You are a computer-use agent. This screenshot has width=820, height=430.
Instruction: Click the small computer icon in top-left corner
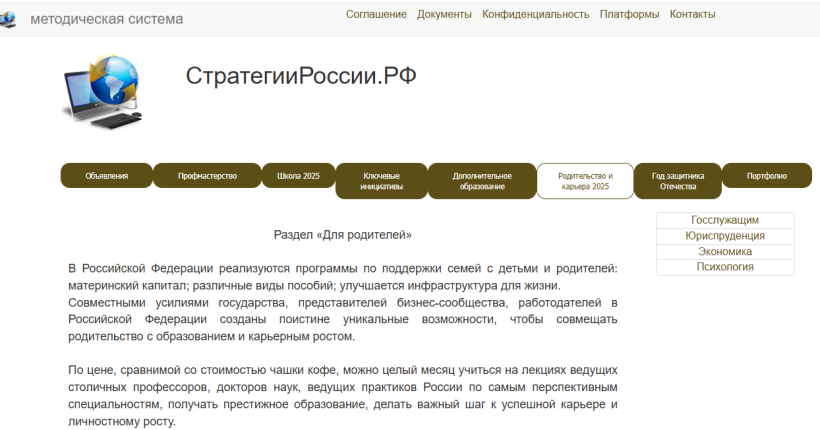pyautogui.click(x=8, y=19)
